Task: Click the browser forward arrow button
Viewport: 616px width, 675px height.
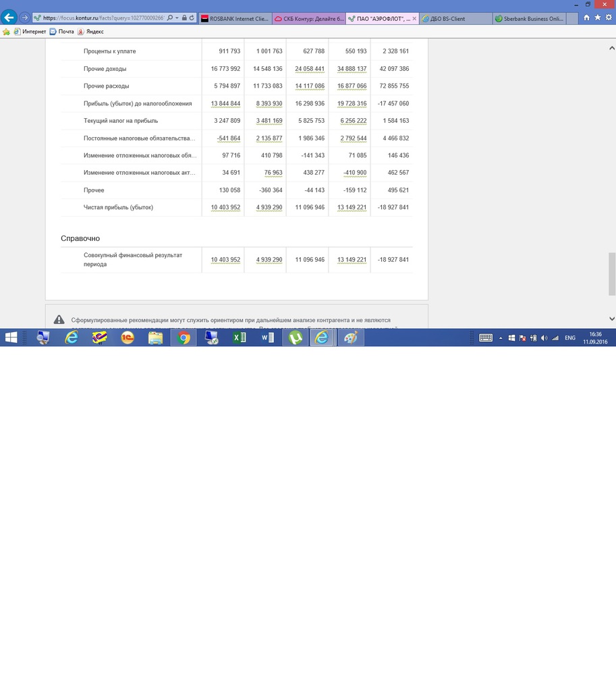Action: tap(24, 18)
